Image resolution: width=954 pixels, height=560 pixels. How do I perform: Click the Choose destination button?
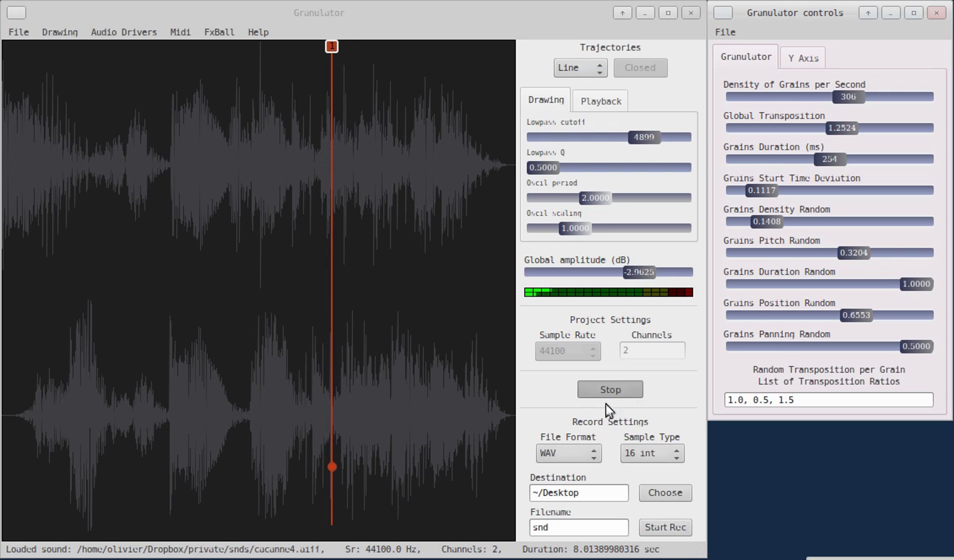665,492
